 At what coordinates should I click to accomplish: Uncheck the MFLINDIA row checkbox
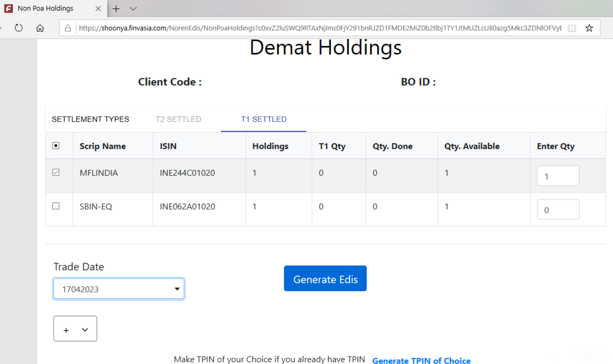point(56,172)
